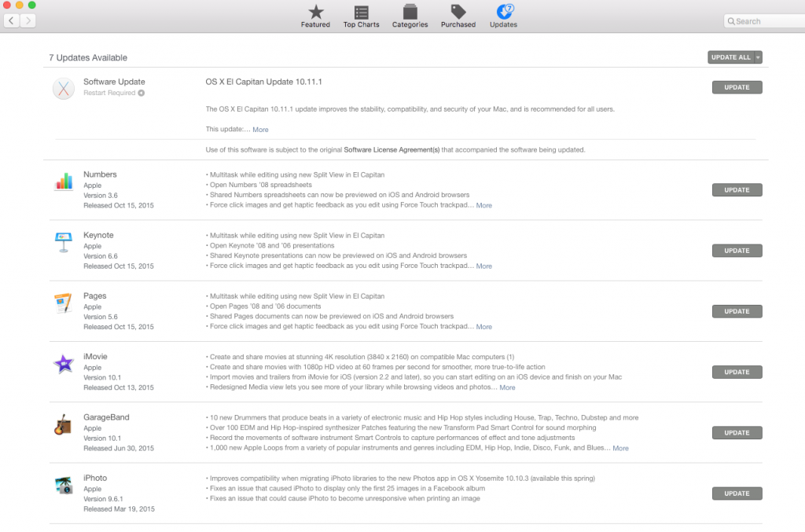This screenshot has height=532, width=805.
Task: Select the Top Charts tab label
Action: tap(362, 24)
